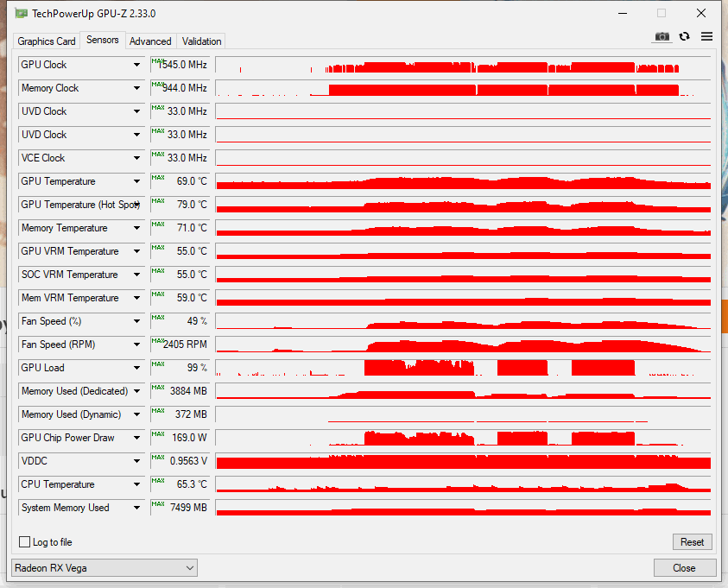Image resolution: width=728 pixels, height=588 pixels.
Task: Go to the Validation tab
Action: click(201, 41)
